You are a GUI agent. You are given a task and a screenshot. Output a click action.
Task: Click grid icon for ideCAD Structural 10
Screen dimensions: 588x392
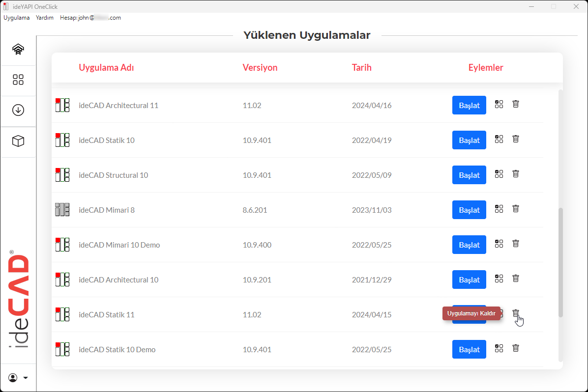click(x=499, y=174)
